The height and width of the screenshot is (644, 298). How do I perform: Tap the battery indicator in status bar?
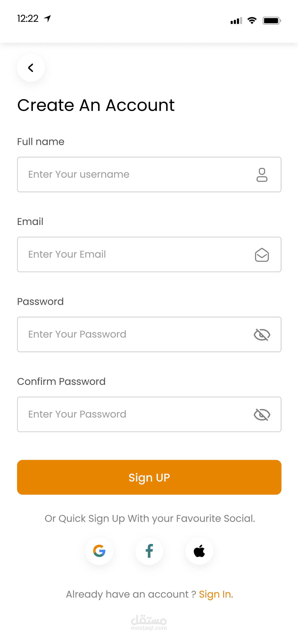pyautogui.click(x=272, y=21)
